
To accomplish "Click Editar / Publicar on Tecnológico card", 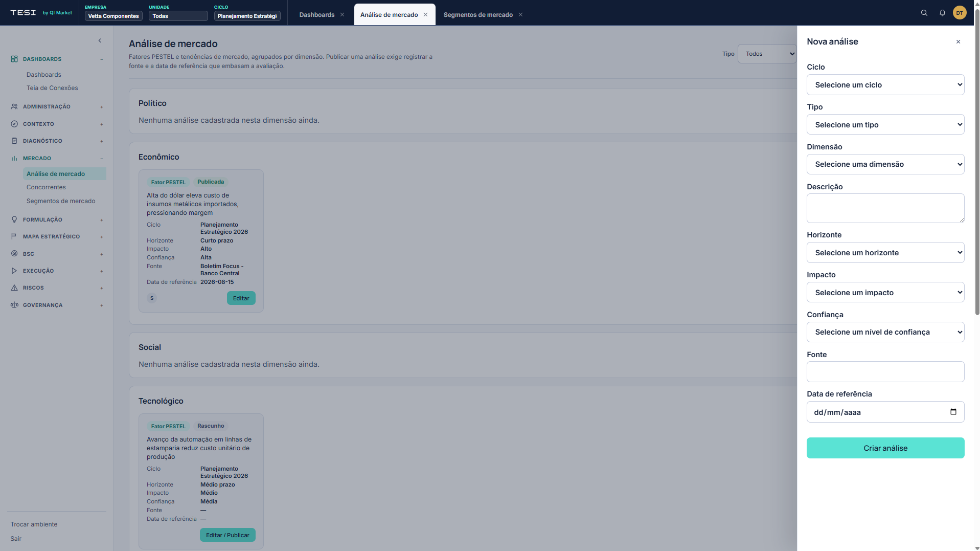I will pyautogui.click(x=227, y=535).
